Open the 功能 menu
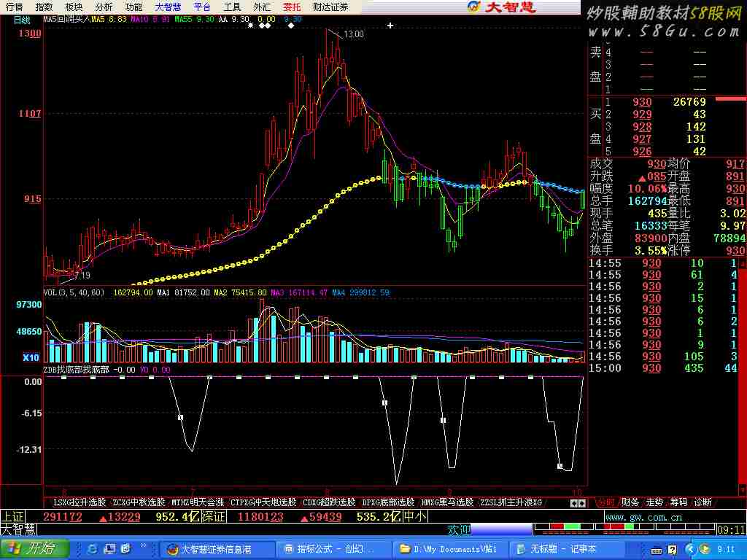 134,7
